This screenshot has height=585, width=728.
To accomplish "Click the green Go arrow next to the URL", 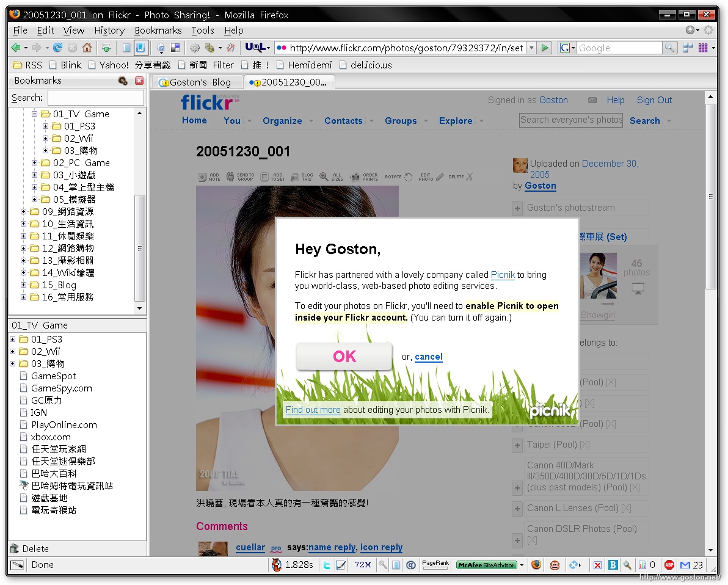I will tap(545, 48).
